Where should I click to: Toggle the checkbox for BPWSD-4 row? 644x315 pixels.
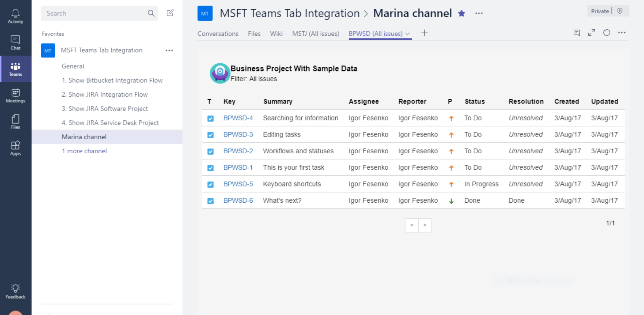[210, 118]
